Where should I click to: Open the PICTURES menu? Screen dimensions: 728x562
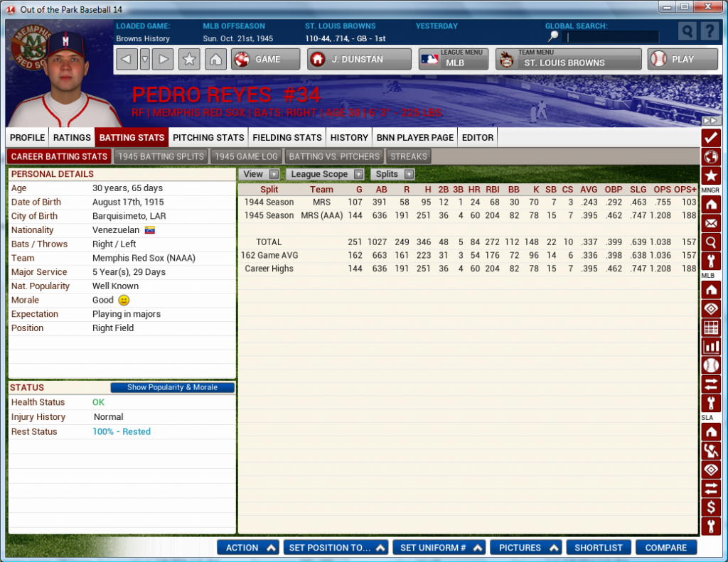pyautogui.click(x=526, y=548)
